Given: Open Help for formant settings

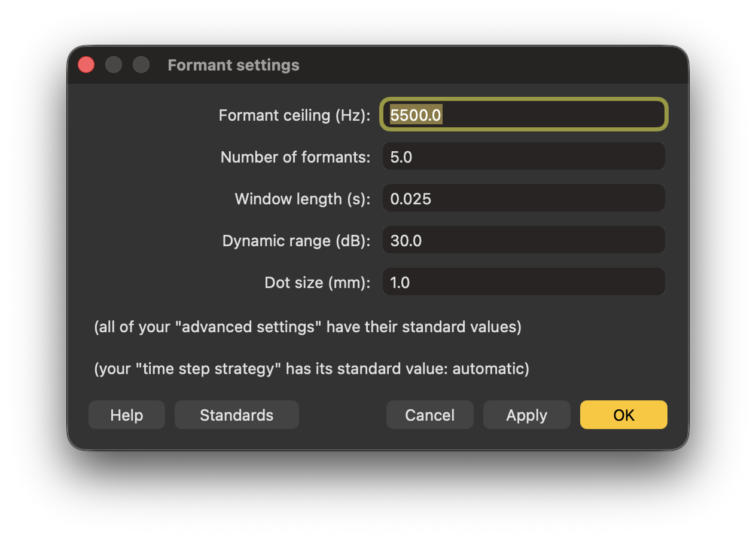Looking at the screenshot, I should [x=126, y=415].
